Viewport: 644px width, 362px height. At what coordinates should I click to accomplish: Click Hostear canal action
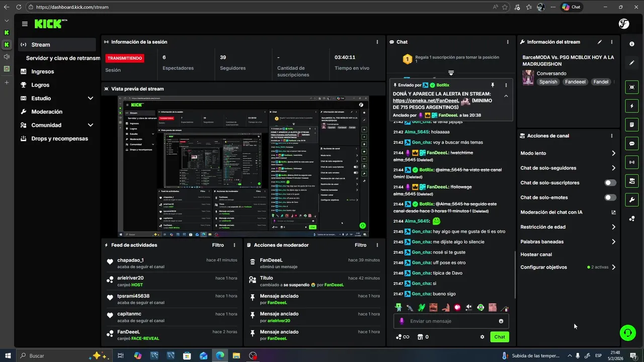(x=536, y=254)
